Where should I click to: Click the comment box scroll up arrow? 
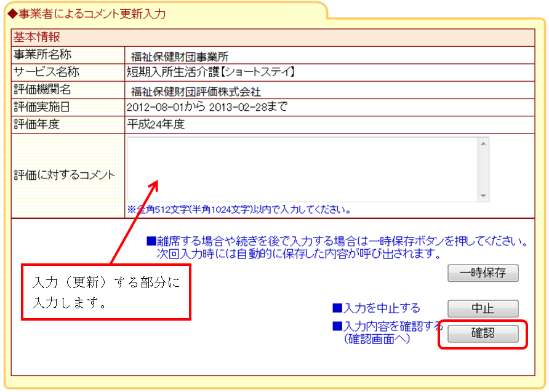tap(484, 143)
